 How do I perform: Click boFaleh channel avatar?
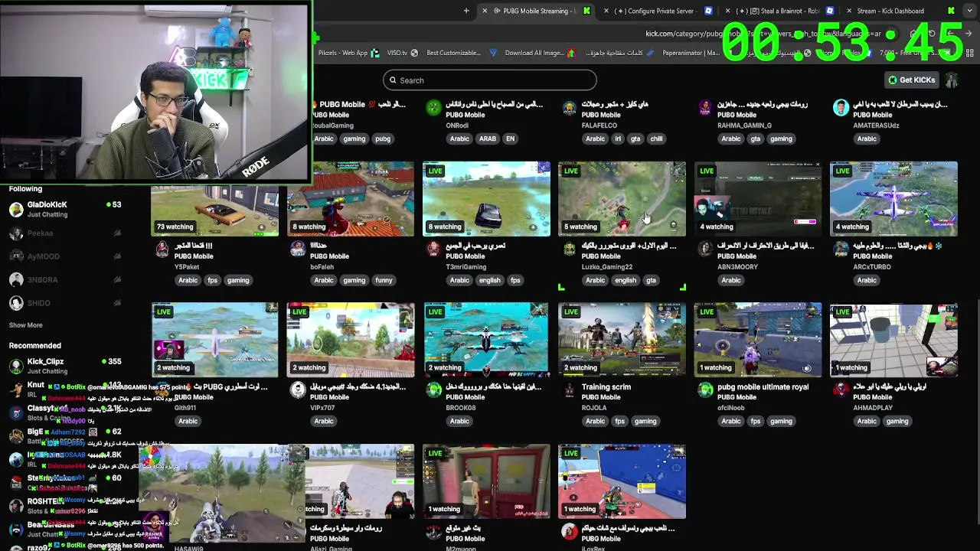click(x=298, y=249)
